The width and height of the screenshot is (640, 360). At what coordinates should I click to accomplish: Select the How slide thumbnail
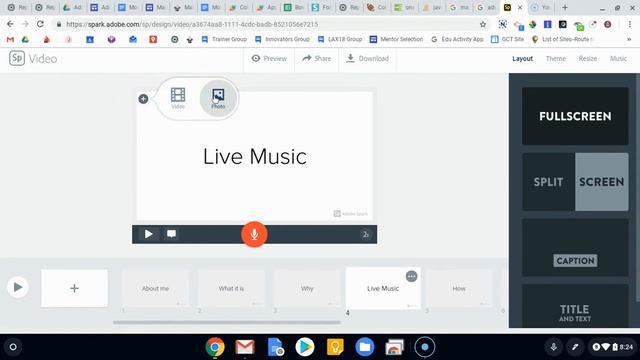point(459,288)
